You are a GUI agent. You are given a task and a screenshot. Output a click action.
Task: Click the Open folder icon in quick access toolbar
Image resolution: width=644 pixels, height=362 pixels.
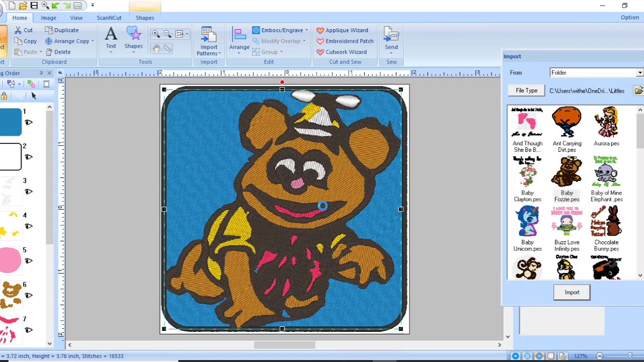(x=23, y=6)
